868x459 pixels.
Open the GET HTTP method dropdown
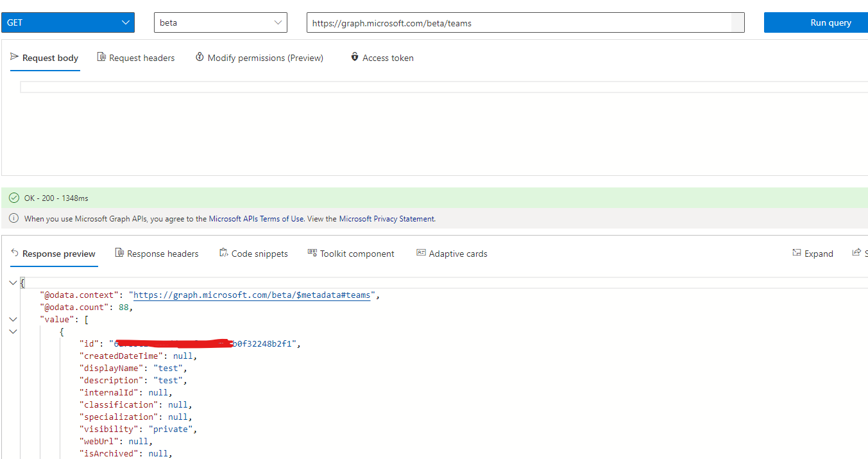[x=67, y=22]
